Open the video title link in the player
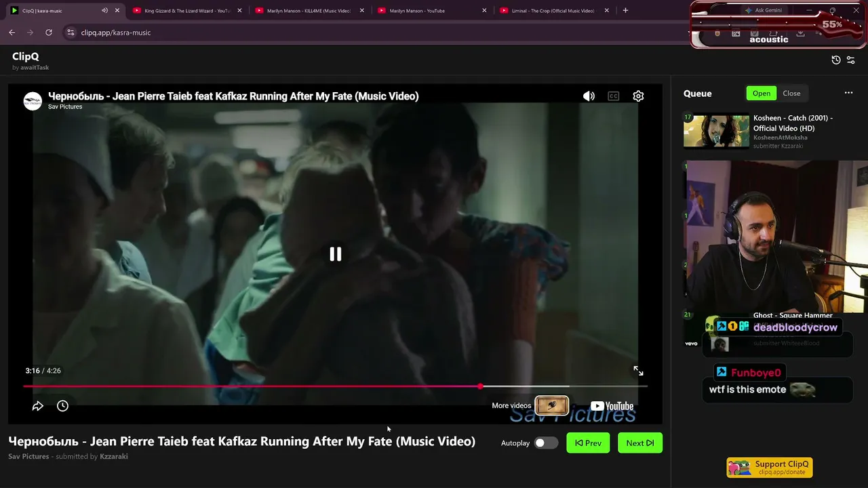The height and width of the screenshot is (488, 868). point(233,96)
